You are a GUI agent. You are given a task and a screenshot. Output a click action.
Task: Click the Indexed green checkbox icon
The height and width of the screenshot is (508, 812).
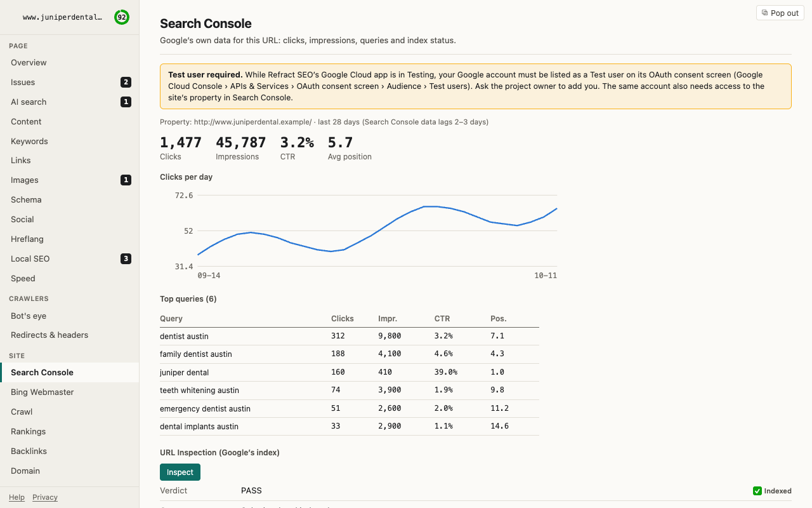tap(757, 491)
